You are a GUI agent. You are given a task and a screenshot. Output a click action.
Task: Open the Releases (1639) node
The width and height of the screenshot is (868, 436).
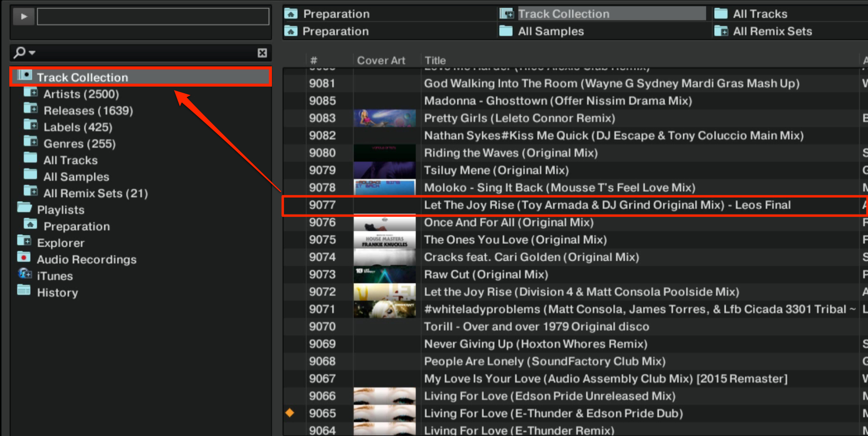[x=88, y=110]
